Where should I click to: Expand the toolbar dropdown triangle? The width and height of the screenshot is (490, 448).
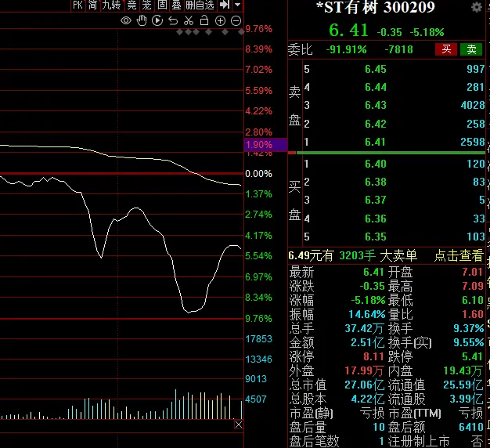pos(237,5)
